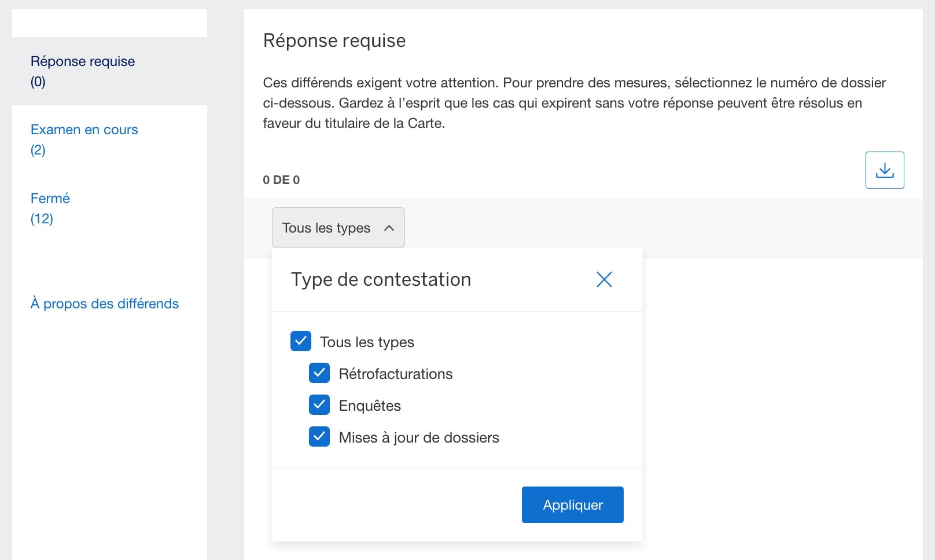Click the download disputes icon
The height and width of the screenshot is (560, 935).
click(x=884, y=170)
